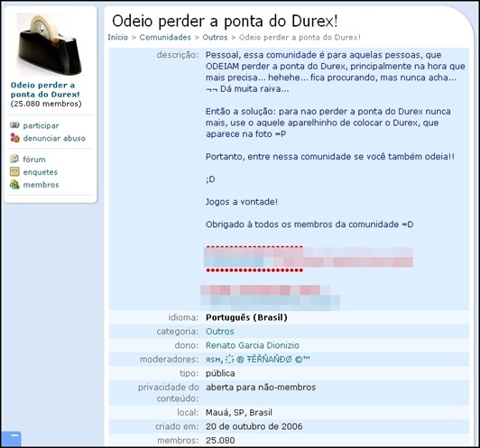Click the 'Portanto, entre nessa comunidade' sentence
Screen dimensions: 480x448
click(330, 157)
